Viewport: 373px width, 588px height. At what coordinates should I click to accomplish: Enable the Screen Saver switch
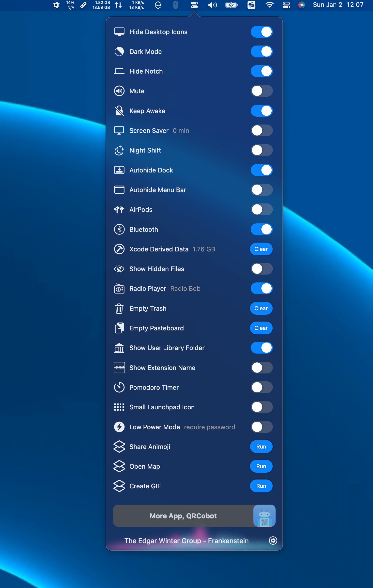coord(262,131)
